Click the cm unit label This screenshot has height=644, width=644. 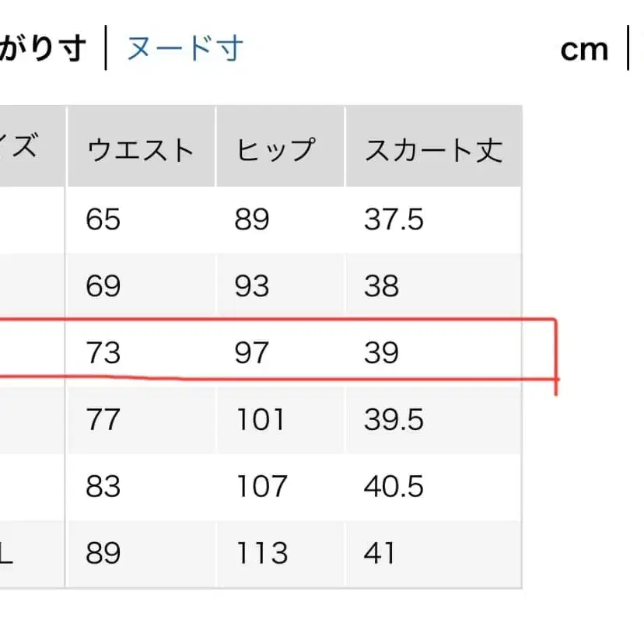(x=586, y=48)
